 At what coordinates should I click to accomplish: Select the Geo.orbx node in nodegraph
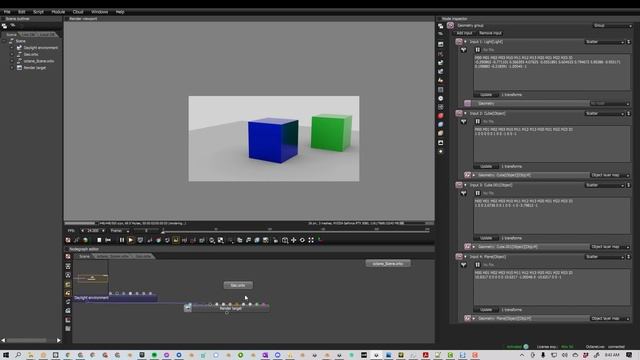point(238,285)
